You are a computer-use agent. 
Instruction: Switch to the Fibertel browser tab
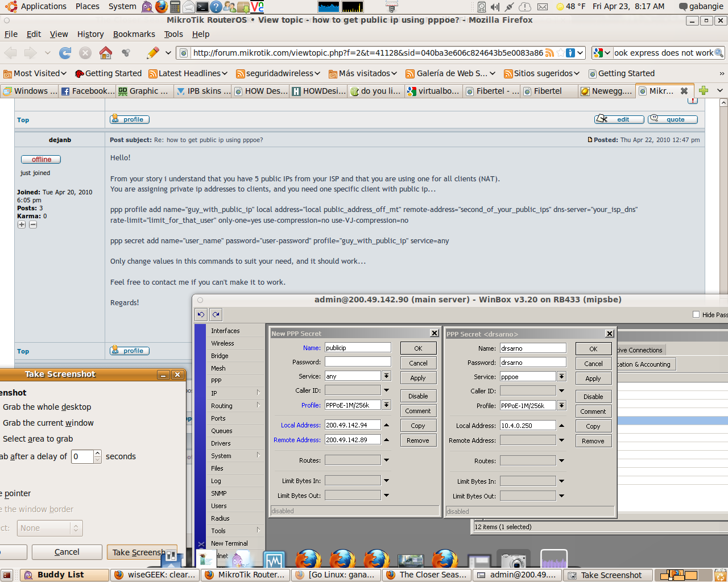point(548,90)
